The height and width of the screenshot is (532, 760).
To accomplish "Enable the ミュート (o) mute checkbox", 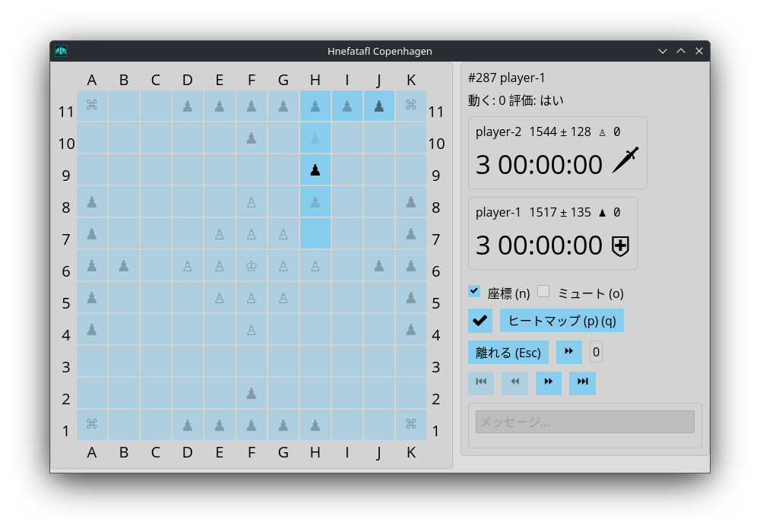I will [x=543, y=291].
